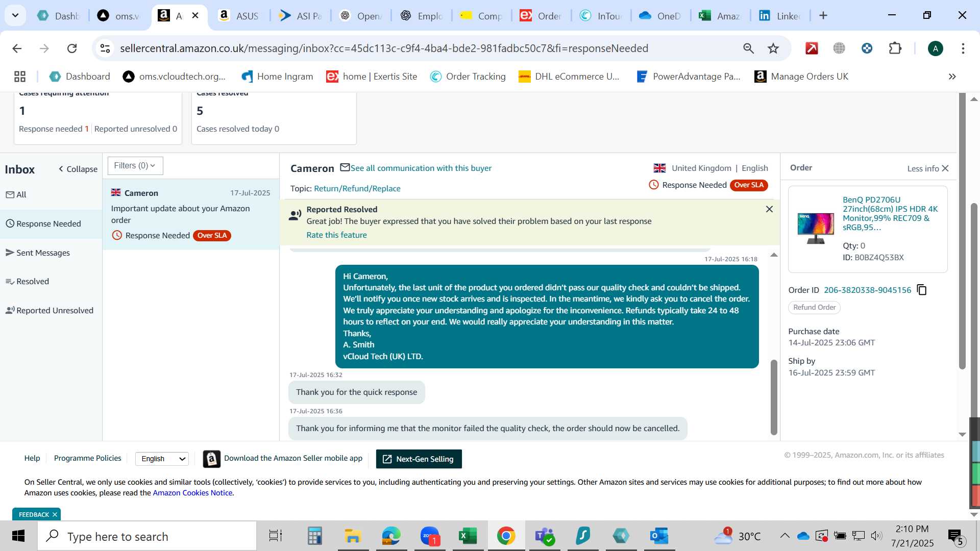
Task: Open the red arrow extension icon
Action: coord(812,48)
